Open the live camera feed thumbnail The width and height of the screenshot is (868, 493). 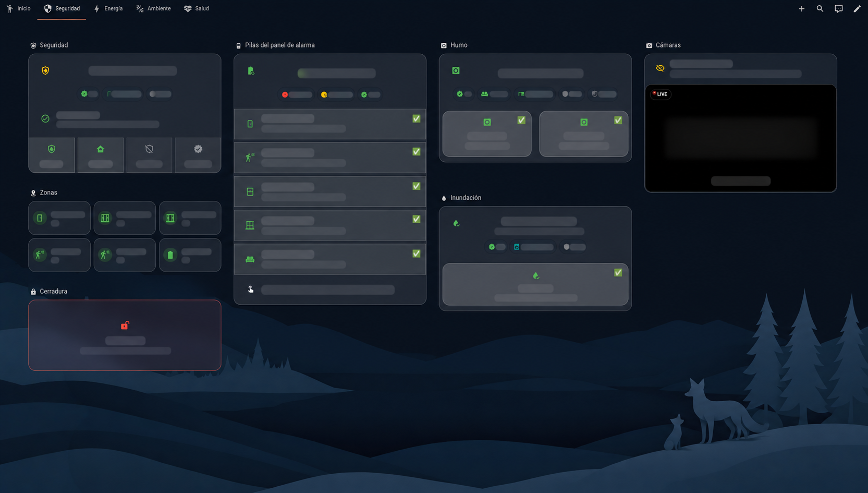click(741, 138)
